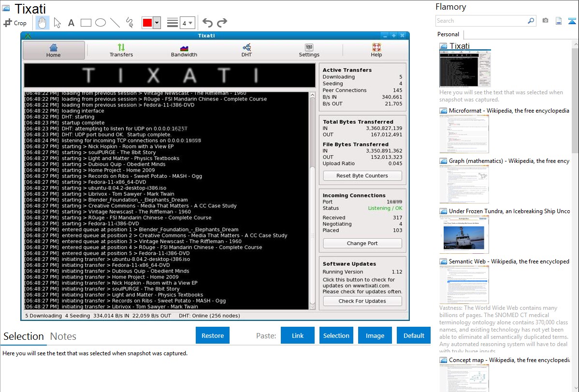Click the Microformat entry icon
This screenshot has width=579, height=392.
[x=443, y=111]
